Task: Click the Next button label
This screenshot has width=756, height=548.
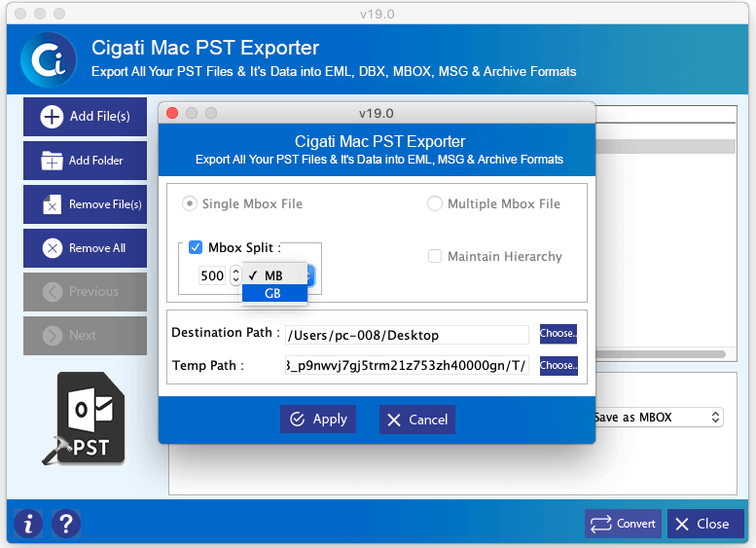Action: [x=83, y=335]
